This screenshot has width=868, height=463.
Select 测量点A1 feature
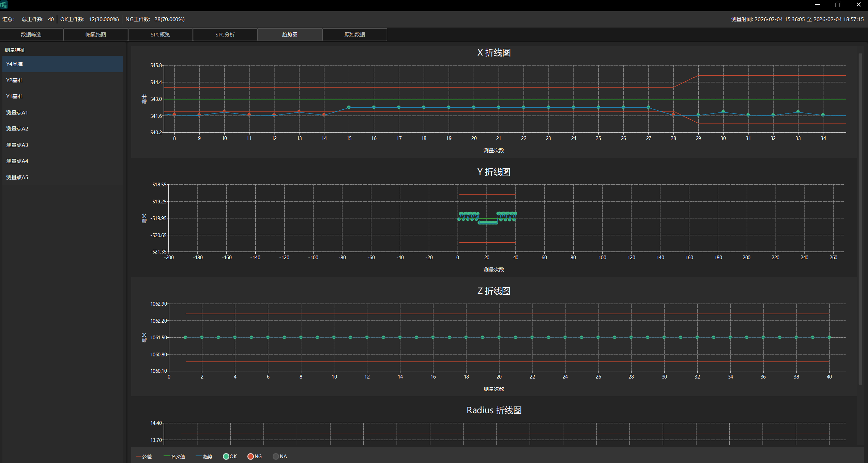pyautogui.click(x=17, y=113)
